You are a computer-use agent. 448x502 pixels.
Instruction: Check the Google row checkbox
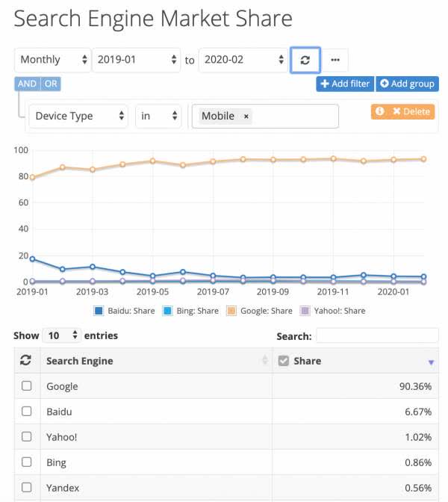tap(27, 386)
